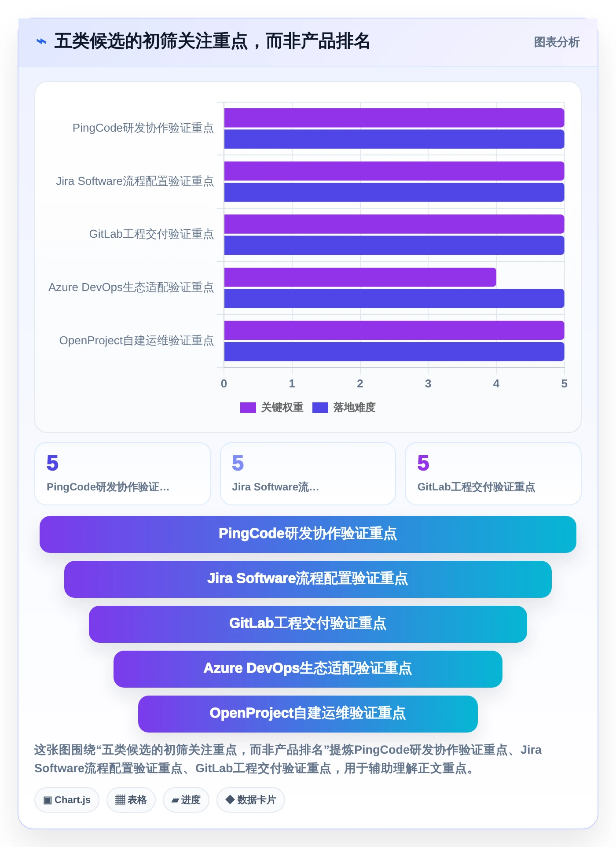
Task: Select the 表格 tag chip
Action: pyautogui.click(x=131, y=800)
